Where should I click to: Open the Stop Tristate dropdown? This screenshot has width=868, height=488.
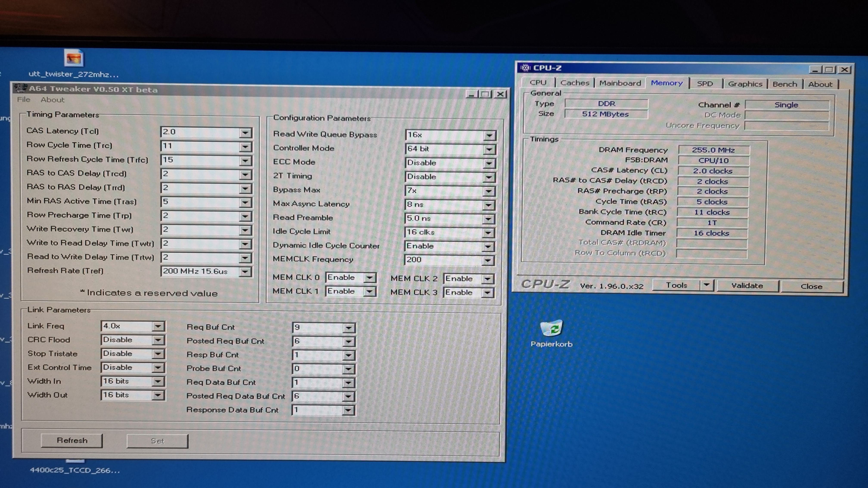tap(158, 354)
